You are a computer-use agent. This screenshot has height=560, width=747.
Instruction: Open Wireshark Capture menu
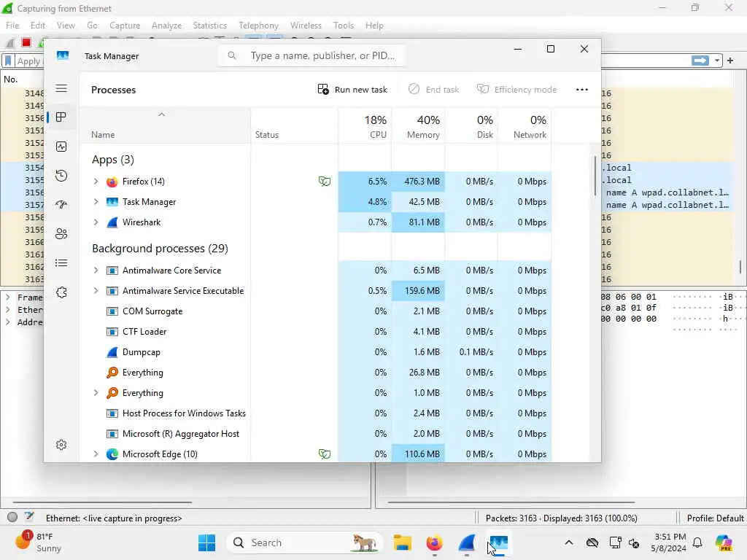point(125,26)
